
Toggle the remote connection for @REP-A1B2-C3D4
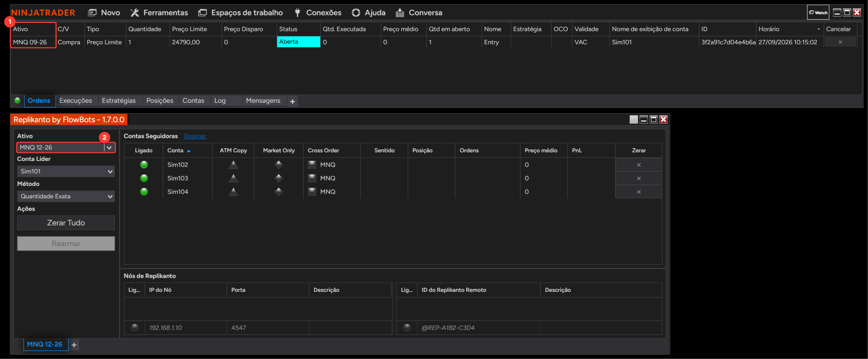(x=407, y=327)
